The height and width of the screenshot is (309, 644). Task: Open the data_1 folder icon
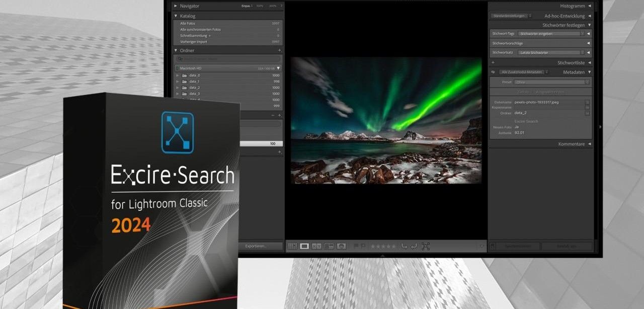click(185, 81)
